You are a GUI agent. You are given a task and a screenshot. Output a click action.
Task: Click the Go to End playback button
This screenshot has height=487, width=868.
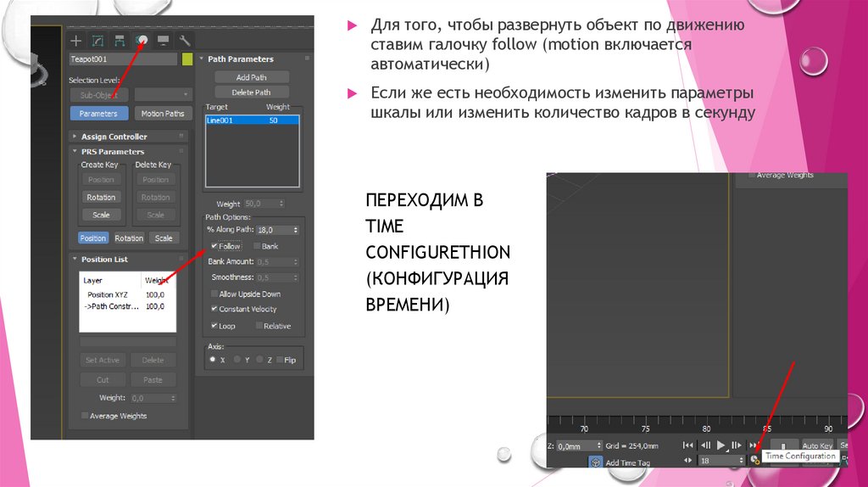click(753, 445)
